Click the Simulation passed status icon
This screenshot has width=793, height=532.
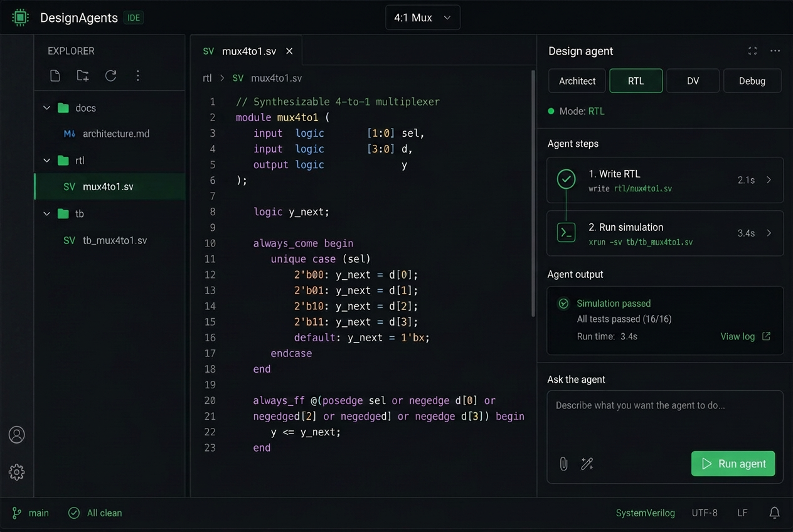pyautogui.click(x=563, y=304)
